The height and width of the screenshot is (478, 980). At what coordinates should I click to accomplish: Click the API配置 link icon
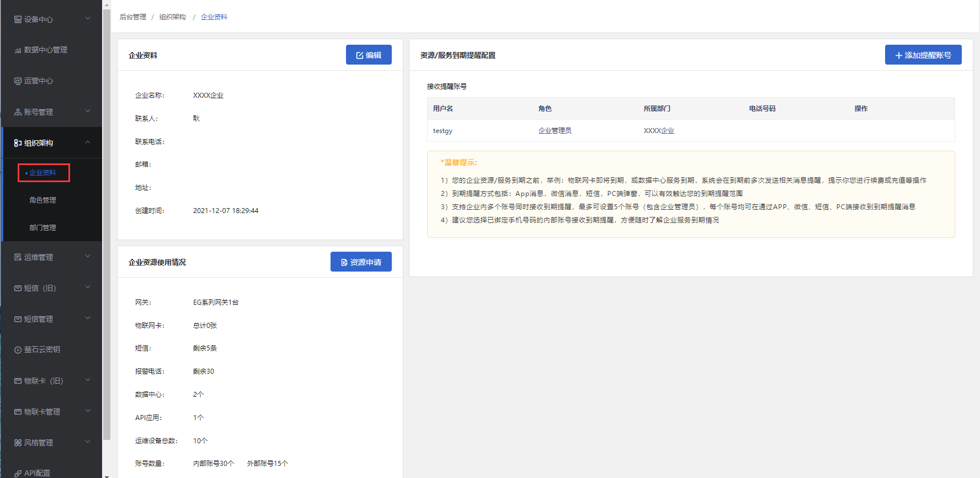tap(18, 473)
